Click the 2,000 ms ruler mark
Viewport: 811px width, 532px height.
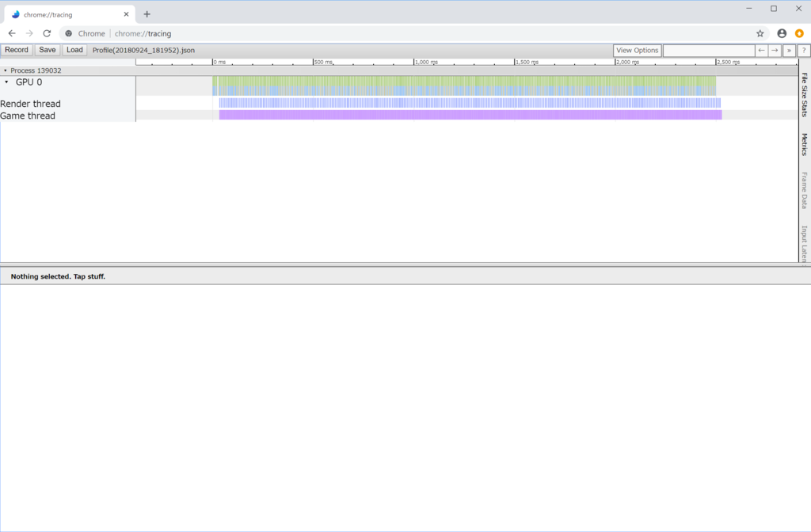[627, 62]
